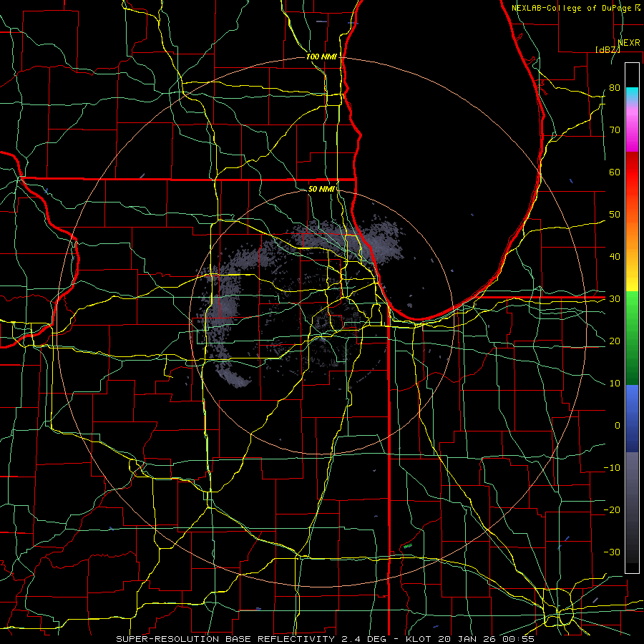Pick the gray segment of the color bar
Viewport: 644px width, 644px height.
tap(632, 507)
